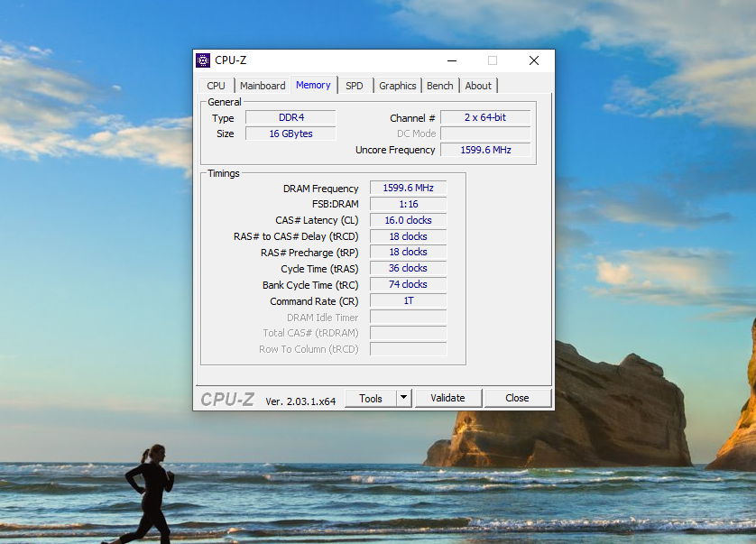Click the CPU-Z app icon in title bar
756x544 pixels.
coord(203,60)
